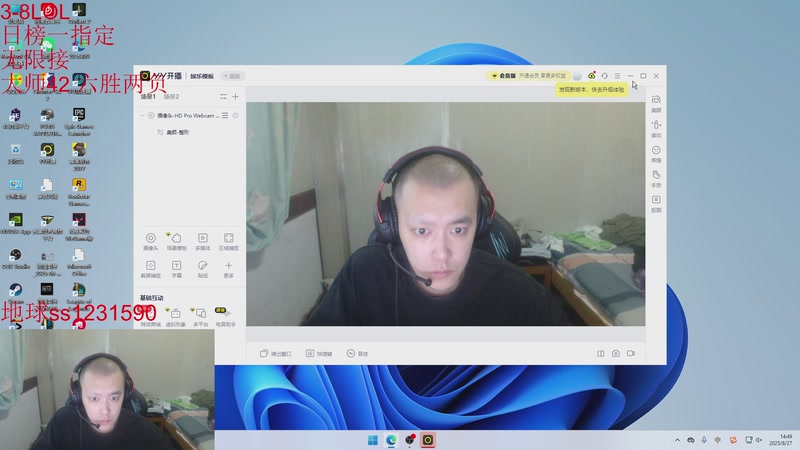Open the clock and date in taskbar

point(783,440)
